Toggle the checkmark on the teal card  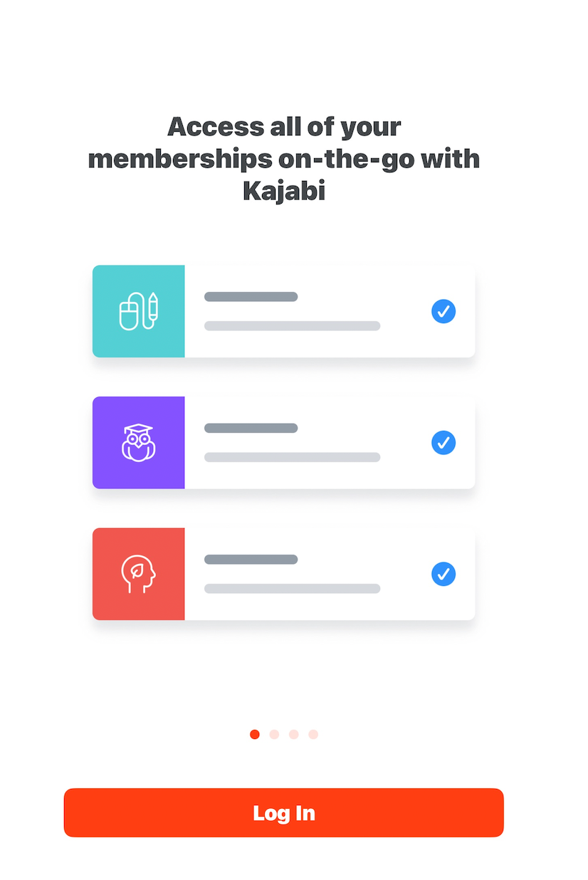(443, 311)
